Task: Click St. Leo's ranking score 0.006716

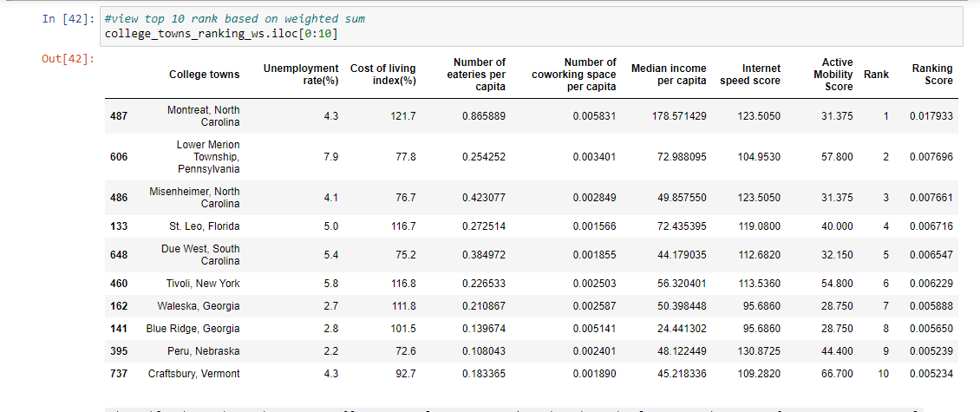Action: [931, 226]
